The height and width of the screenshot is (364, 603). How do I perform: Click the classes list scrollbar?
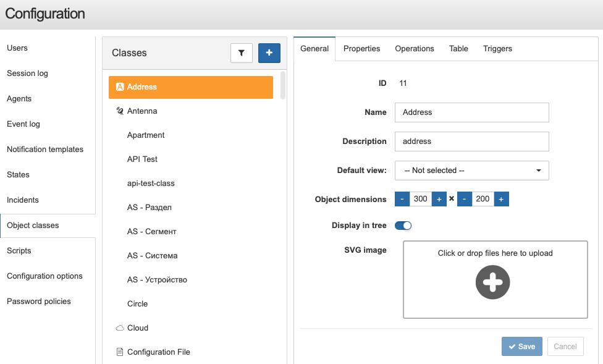pos(283,85)
